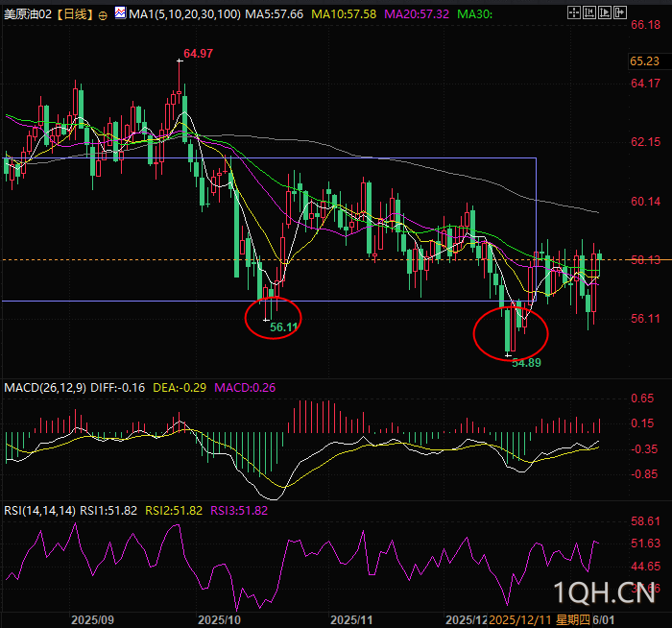The width and height of the screenshot is (672, 628).
Task: Click the DEA:-0.29 value
Action: click(180, 388)
